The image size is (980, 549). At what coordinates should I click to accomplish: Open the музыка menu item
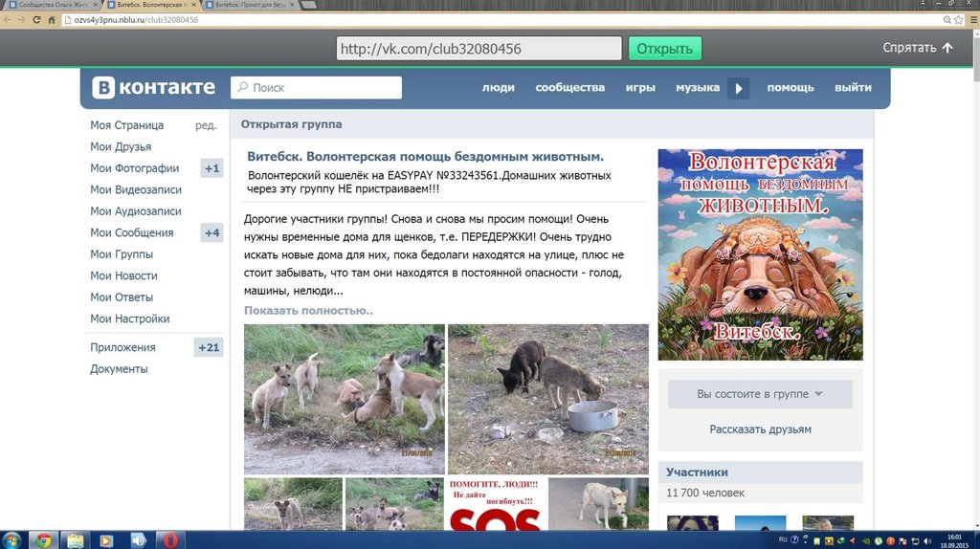click(x=698, y=87)
